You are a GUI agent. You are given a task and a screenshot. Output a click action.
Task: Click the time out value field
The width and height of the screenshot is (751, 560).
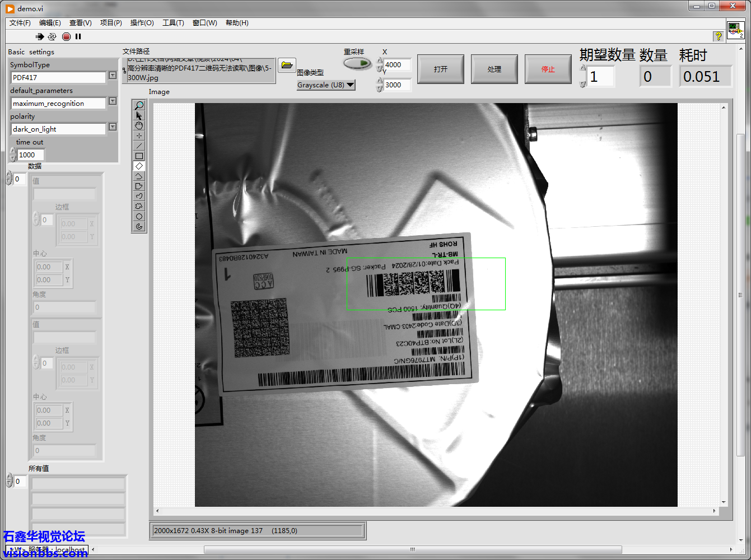point(30,155)
